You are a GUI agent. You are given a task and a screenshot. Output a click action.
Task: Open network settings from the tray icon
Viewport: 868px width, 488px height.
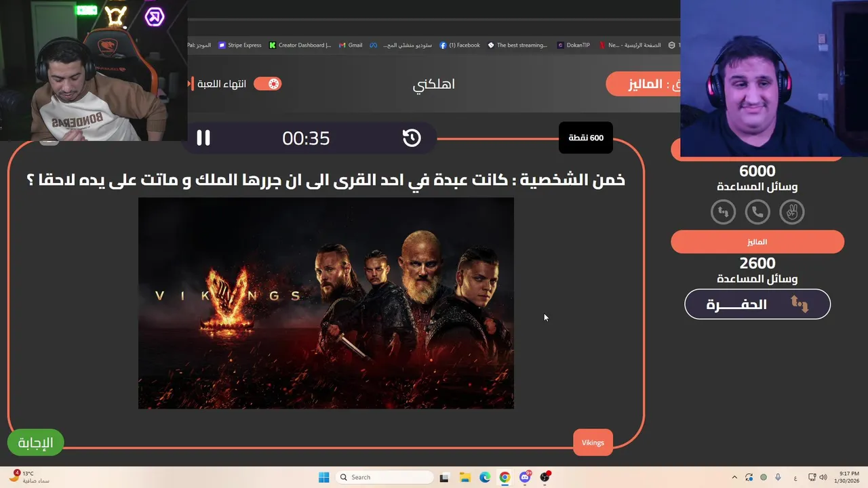(812, 477)
